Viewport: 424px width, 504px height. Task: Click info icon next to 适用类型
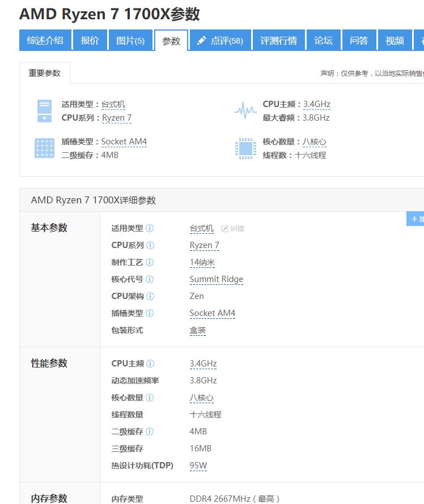150,228
